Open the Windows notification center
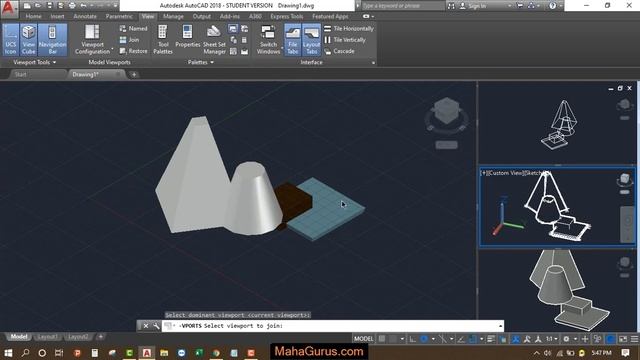The width and height of the screenshot is (640, 360). tap(625, 353)
